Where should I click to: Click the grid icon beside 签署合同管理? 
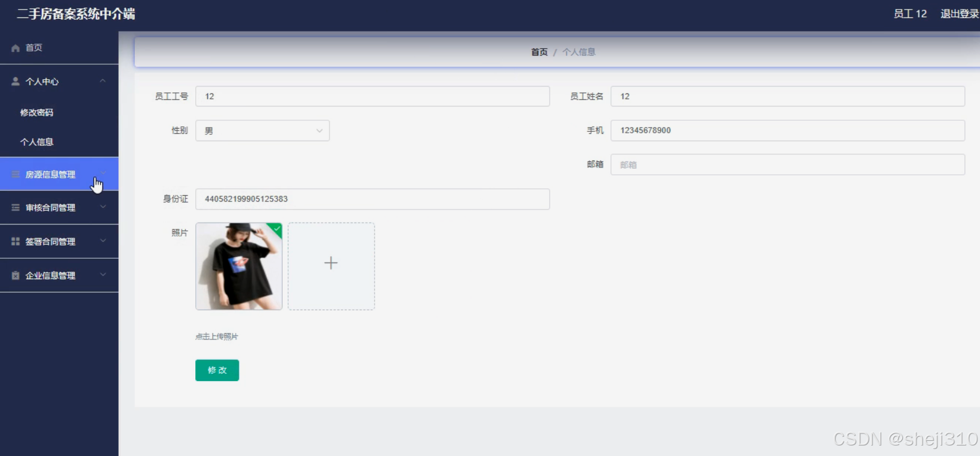[x=16, y=241]
